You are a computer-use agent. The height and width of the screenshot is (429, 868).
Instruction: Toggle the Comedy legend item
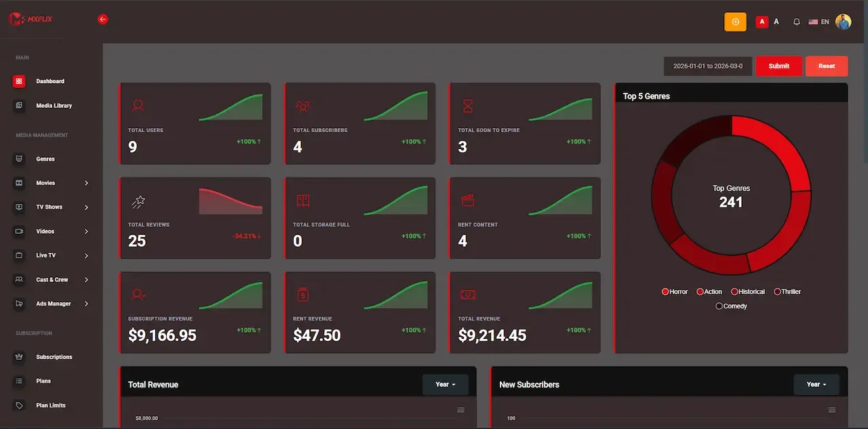731,306
